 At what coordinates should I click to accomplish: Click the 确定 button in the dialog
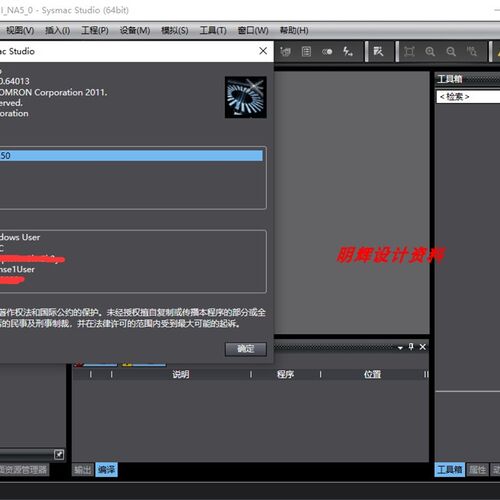[x=246, y=349]
